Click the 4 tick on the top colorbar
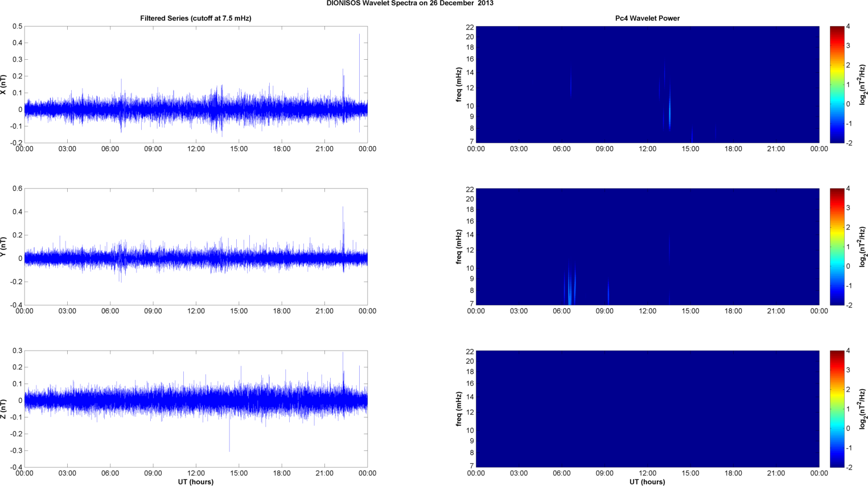 [x=848, y=26]
